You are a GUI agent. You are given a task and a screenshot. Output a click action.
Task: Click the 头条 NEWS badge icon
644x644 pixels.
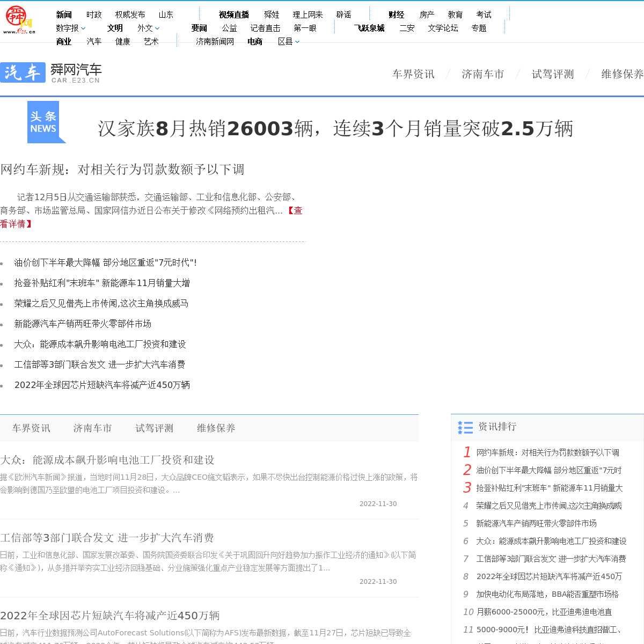click(45, 122)
